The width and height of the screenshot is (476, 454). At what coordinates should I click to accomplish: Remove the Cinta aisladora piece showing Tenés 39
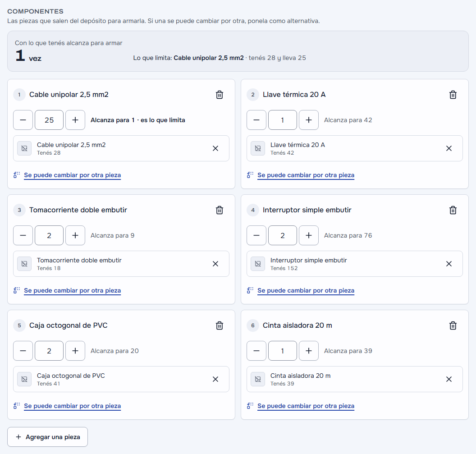(449, 379)
